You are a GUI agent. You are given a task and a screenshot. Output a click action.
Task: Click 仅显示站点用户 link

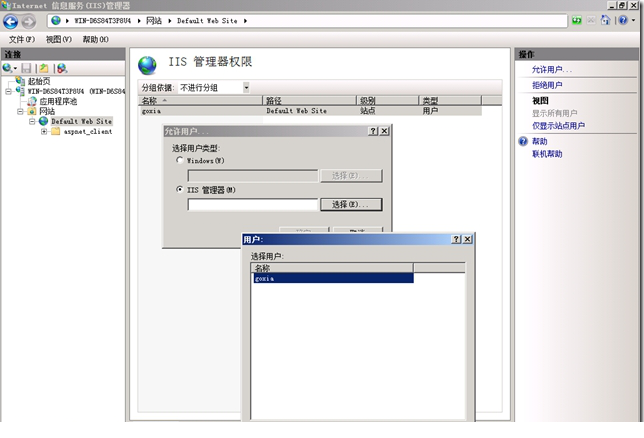click(x=558, y=126)
